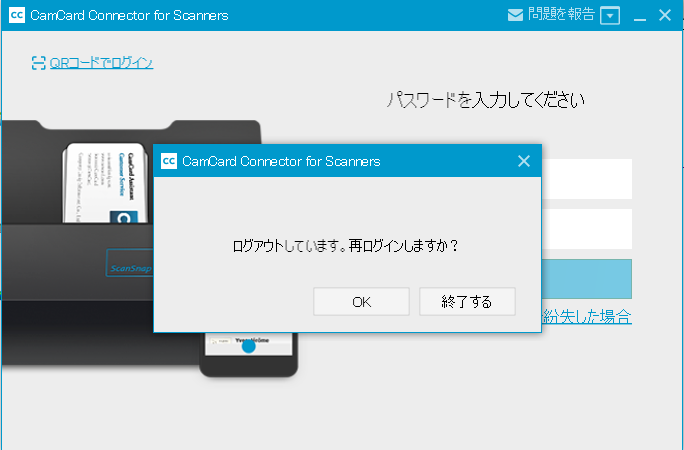Click the 終了する button in dialog
This screenshot has height=450, width=684.
click(467, 301)
